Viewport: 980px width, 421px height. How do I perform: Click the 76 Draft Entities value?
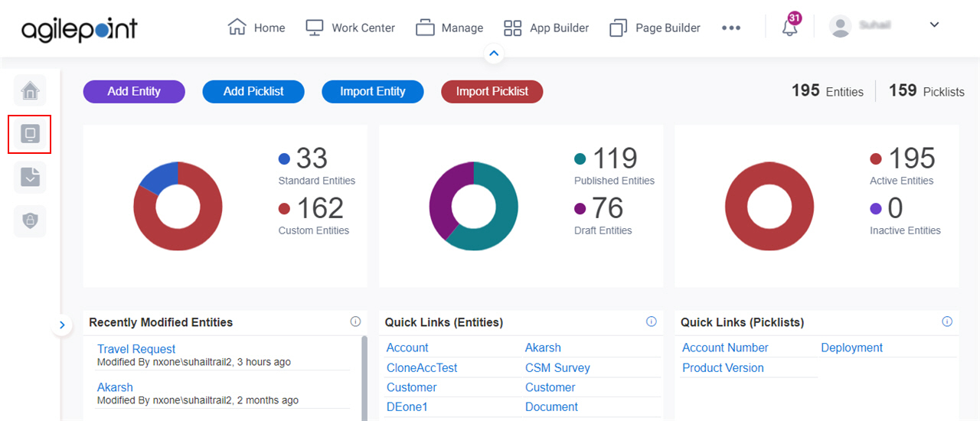(x=608, y=208)
